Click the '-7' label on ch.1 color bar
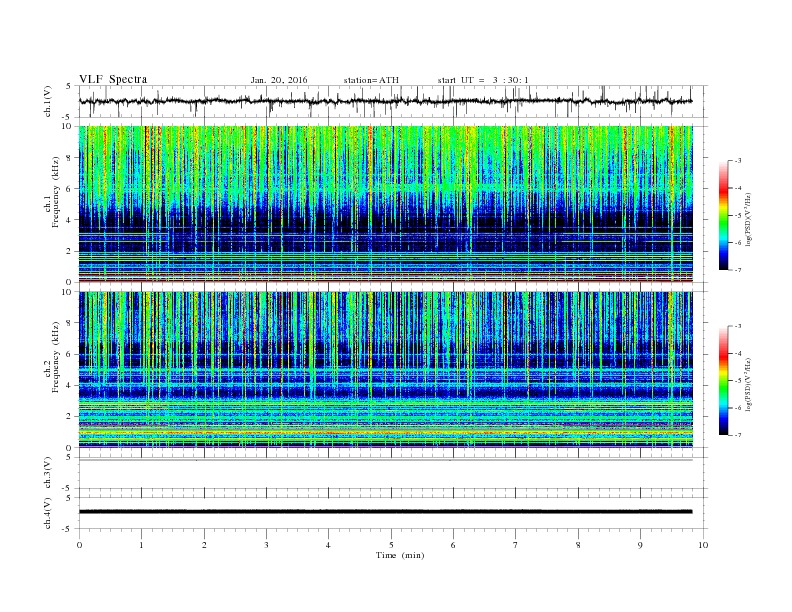792x612 pixels. click(x=737, y=270)
